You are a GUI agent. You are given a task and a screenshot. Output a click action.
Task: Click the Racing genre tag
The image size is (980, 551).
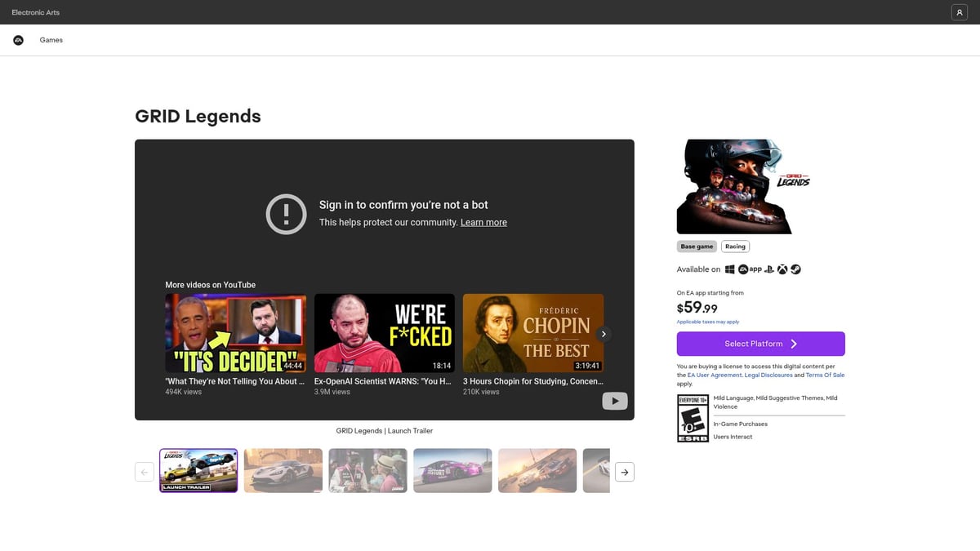[x=735, y=247]
